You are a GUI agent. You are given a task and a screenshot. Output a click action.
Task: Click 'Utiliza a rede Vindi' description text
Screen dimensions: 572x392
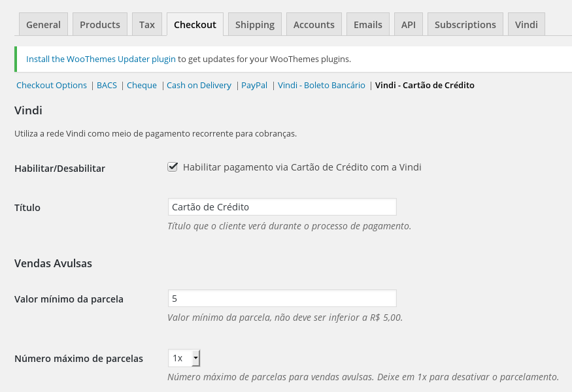[x=156, y=134]
